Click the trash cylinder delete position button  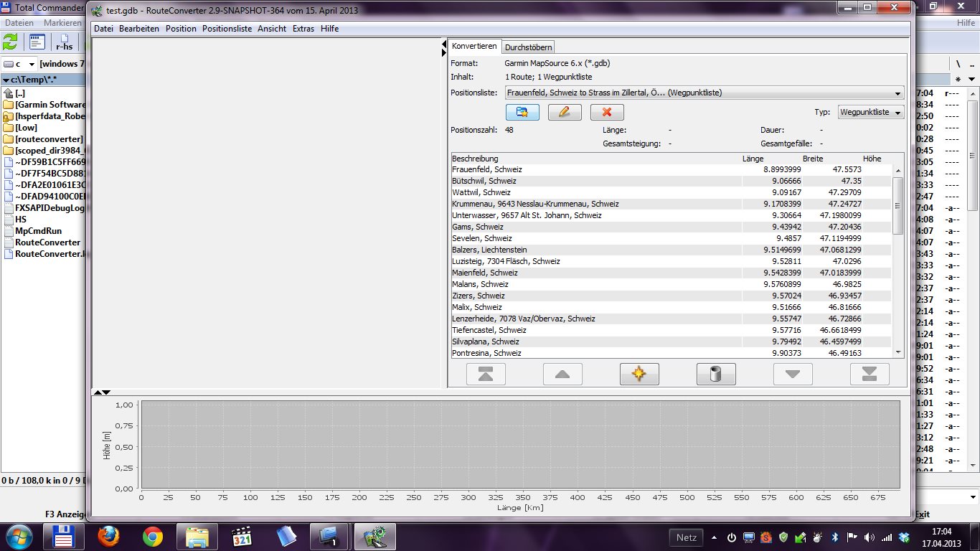click(716, 374)
